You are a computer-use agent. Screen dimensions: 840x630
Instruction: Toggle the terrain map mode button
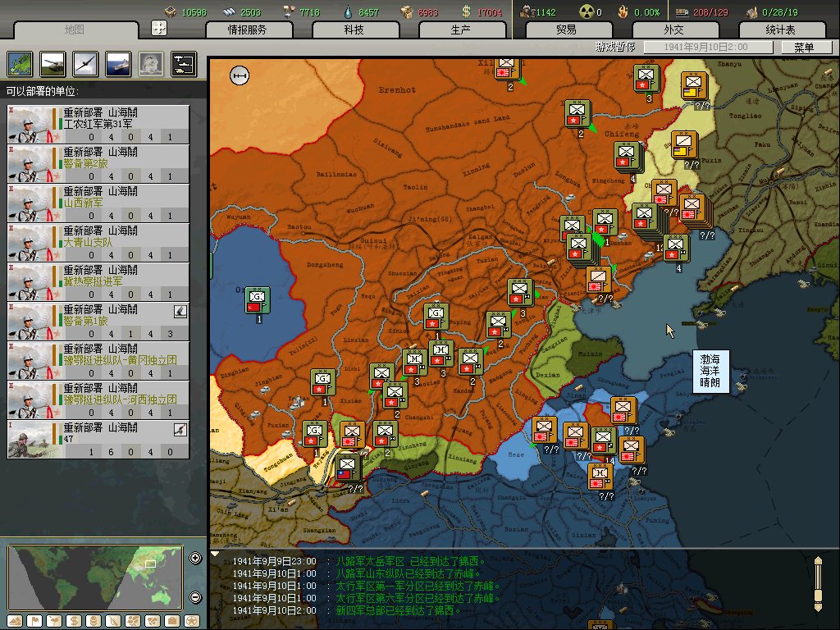[x=16, y=620]
